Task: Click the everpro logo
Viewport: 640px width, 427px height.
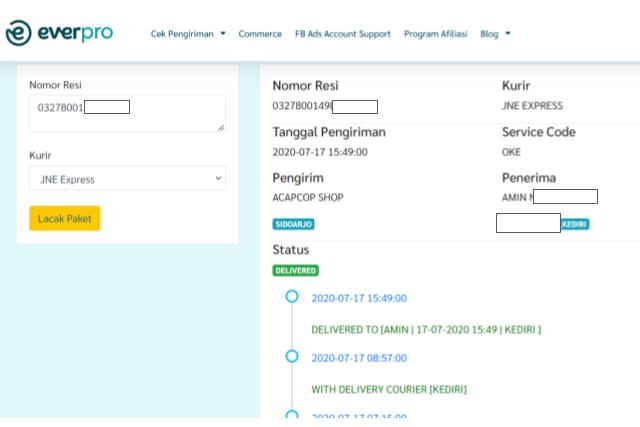Action: coord(59,33)
